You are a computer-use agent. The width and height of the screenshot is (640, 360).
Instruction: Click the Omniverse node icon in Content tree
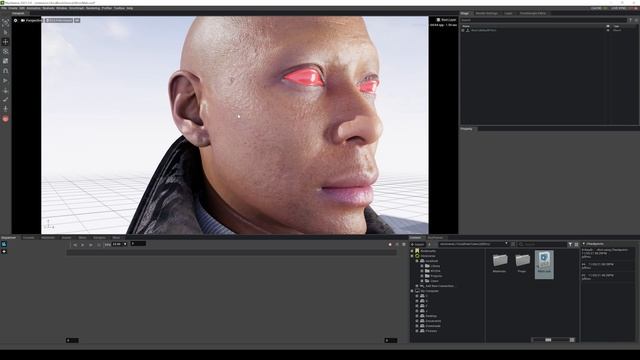click(x=417, y=256)
